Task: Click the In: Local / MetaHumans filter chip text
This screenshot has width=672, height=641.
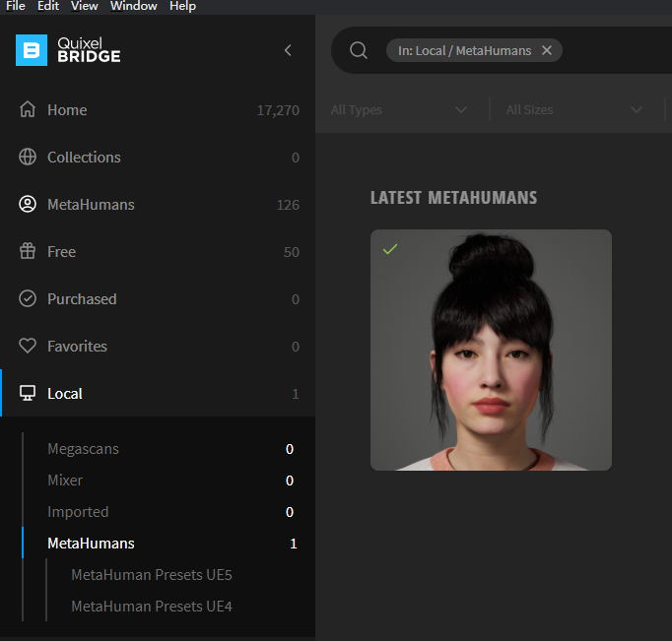Action: click(x=464, y=50)
